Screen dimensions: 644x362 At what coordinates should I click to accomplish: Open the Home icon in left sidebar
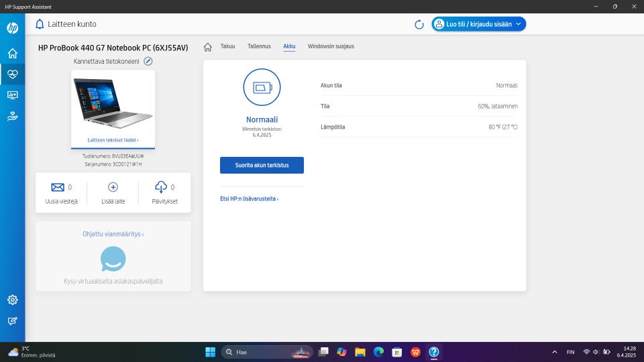(x=12, y=54)
